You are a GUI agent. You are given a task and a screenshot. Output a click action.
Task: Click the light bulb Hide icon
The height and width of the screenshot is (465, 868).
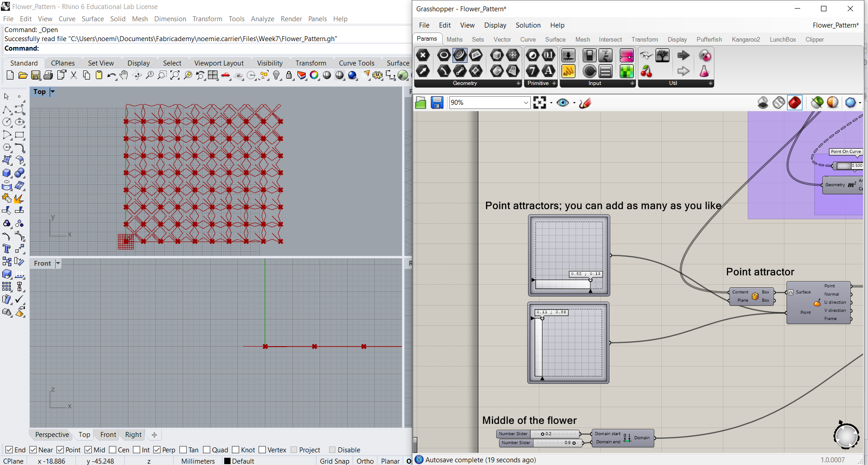(277, 75)
